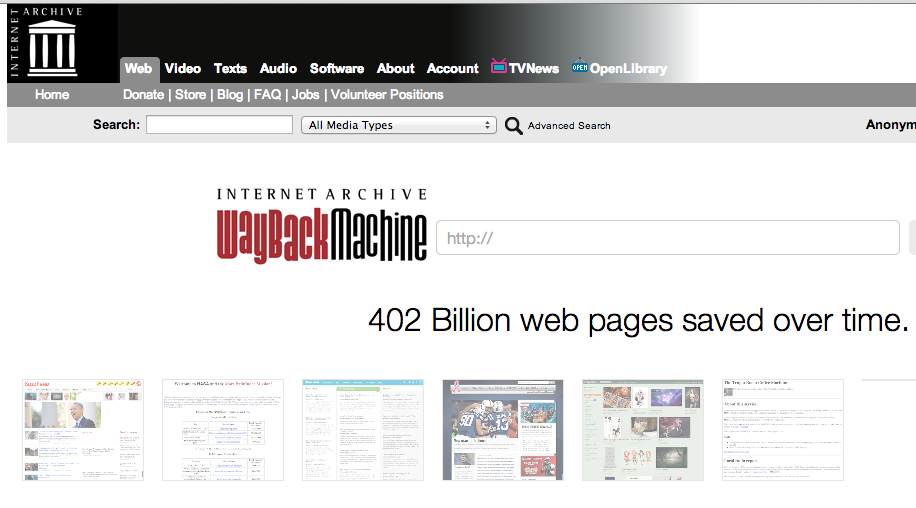916x508 pixels.
Task: Open the OpenLibrary link
Action: [628, 68]
